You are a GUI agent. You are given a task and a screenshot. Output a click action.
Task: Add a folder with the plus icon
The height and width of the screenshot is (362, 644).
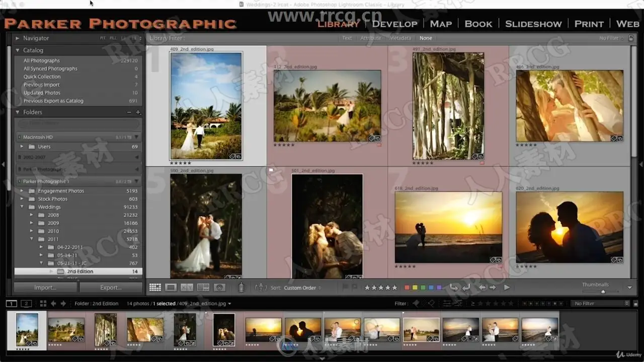(x=138, y=112)
